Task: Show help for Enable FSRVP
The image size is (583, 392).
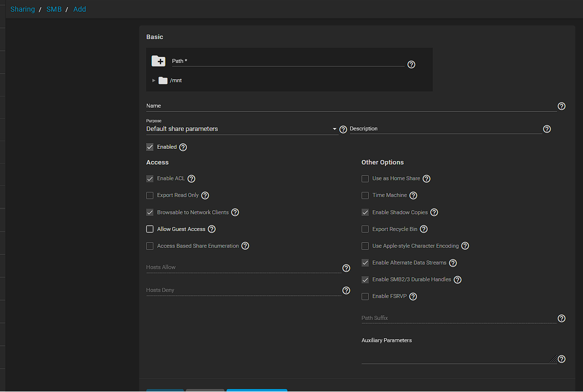Action: point(413,297)
